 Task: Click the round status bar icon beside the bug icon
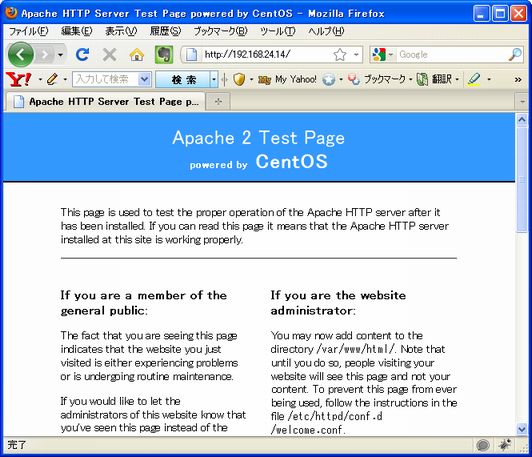coord(483,445)
